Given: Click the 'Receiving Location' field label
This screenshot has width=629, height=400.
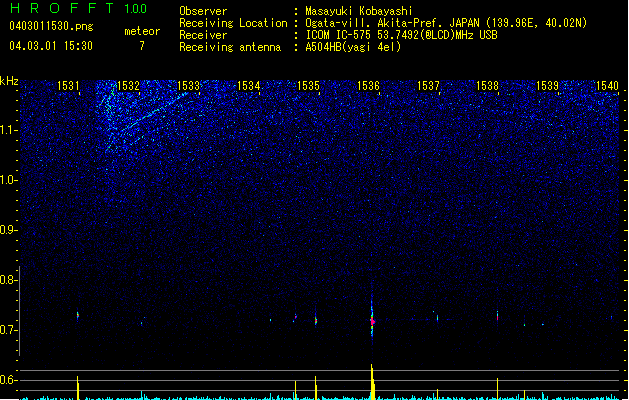Looking at the screenshot, I should (233, 23).
